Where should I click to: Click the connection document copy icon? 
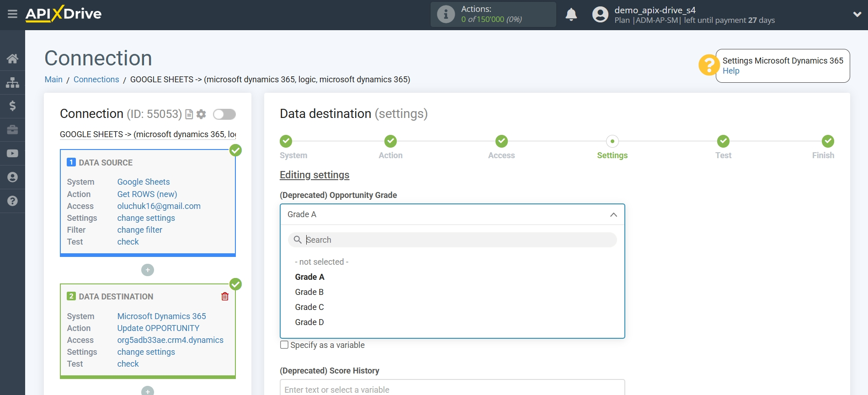189,114
